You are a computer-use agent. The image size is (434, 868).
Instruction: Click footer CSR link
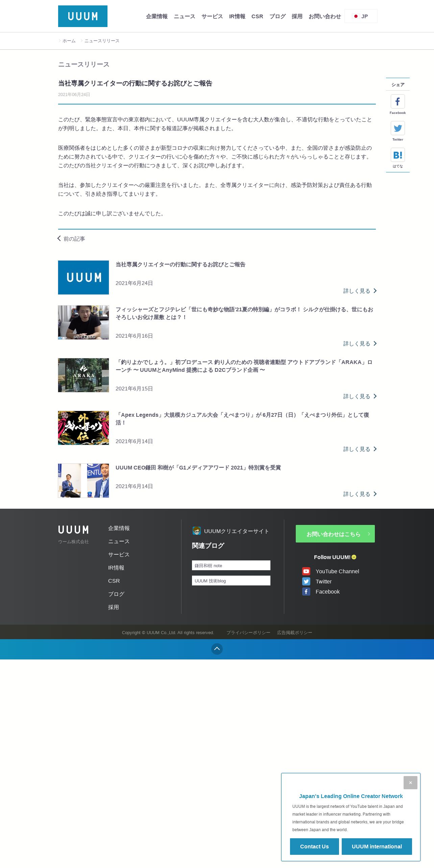point(114,581)
